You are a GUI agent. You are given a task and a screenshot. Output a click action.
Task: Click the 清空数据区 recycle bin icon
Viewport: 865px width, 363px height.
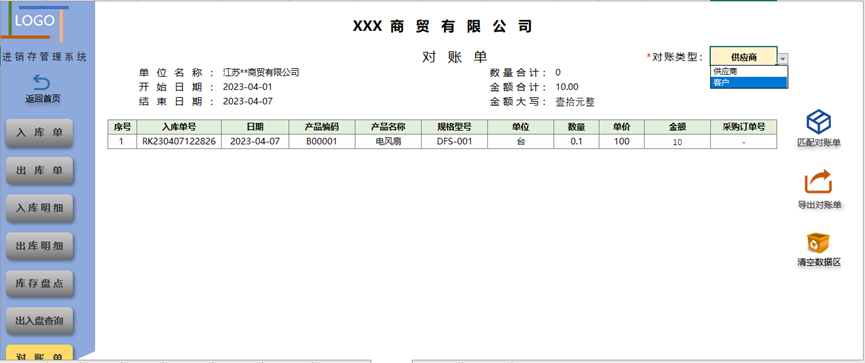point(819,243)
